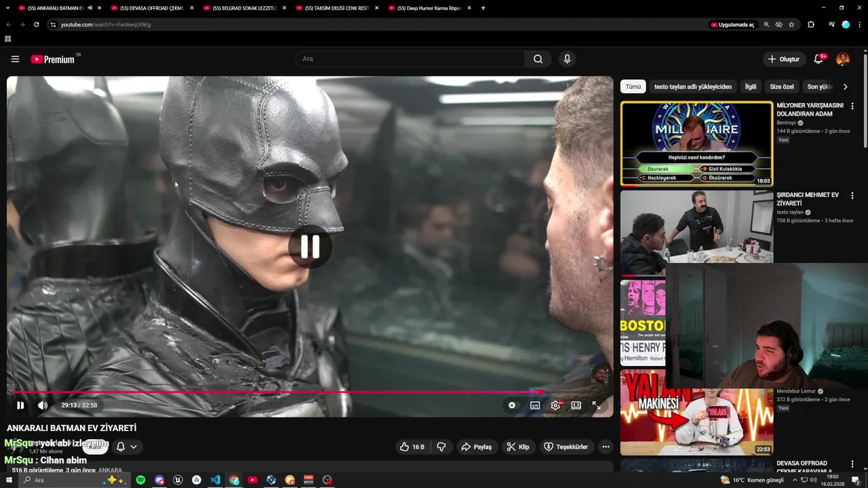Open the YouTube hamburger guide menu
868x488 pixels.
tap(15, 59)
